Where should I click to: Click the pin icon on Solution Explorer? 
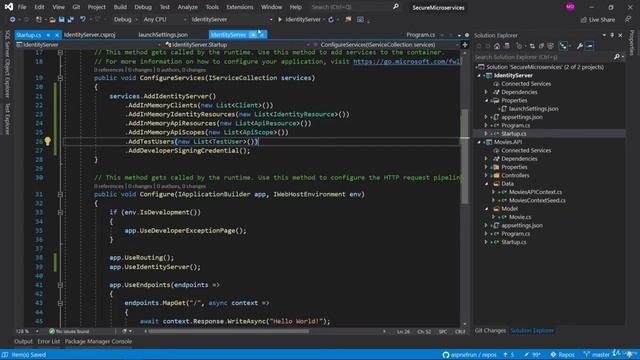[612, 36]
